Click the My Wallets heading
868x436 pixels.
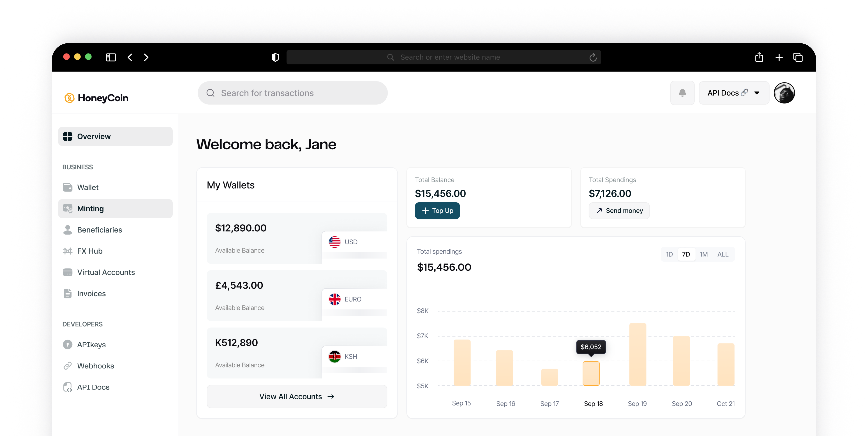click(231, 185)
